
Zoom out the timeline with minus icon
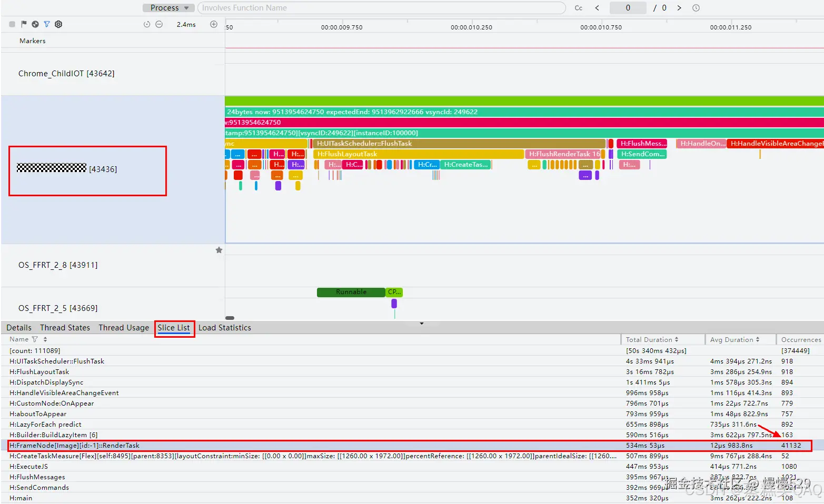159,24
